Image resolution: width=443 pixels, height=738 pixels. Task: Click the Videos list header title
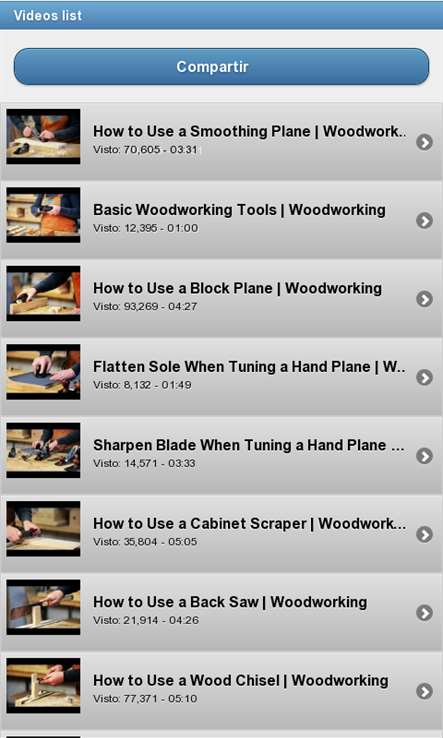tap(48, 15)
